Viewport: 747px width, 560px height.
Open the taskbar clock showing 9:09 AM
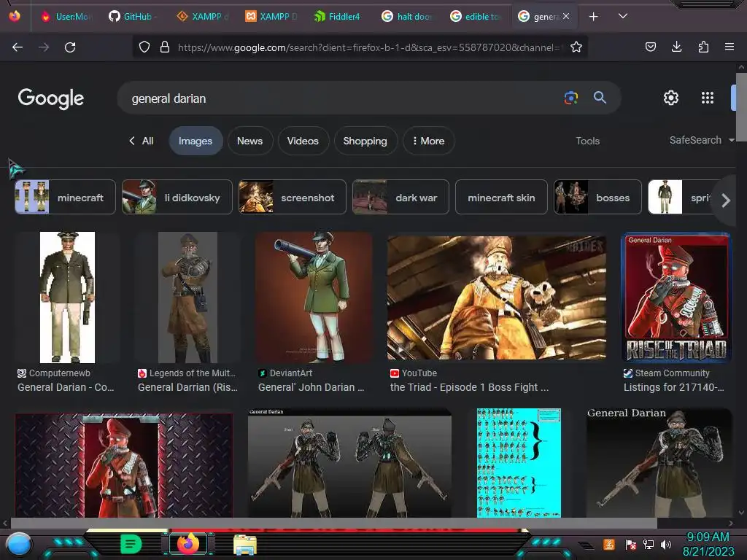(708, 544)
